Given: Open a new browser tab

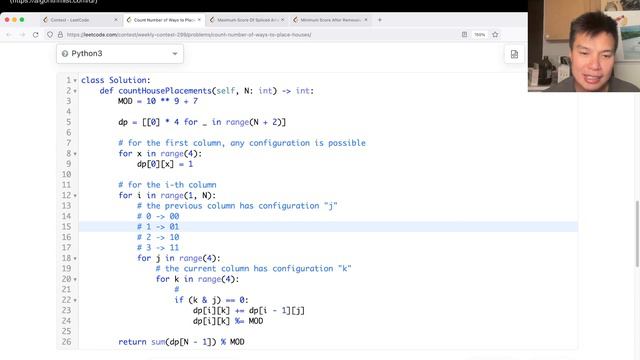Looking at the screenshot, I should point(380,20).
